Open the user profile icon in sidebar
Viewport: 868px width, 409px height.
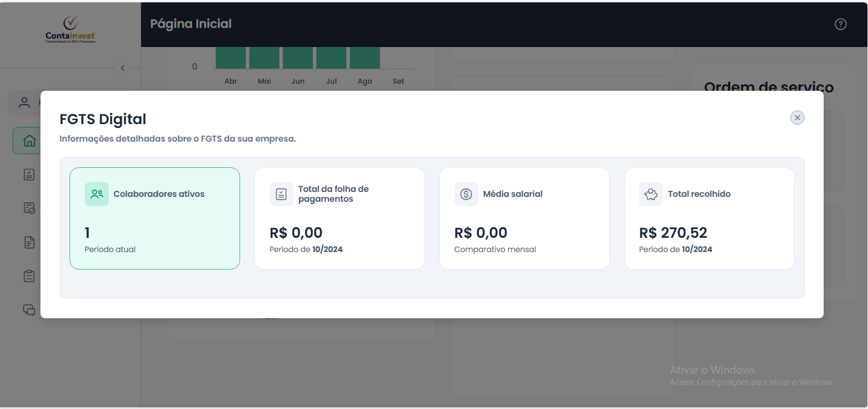24,102
